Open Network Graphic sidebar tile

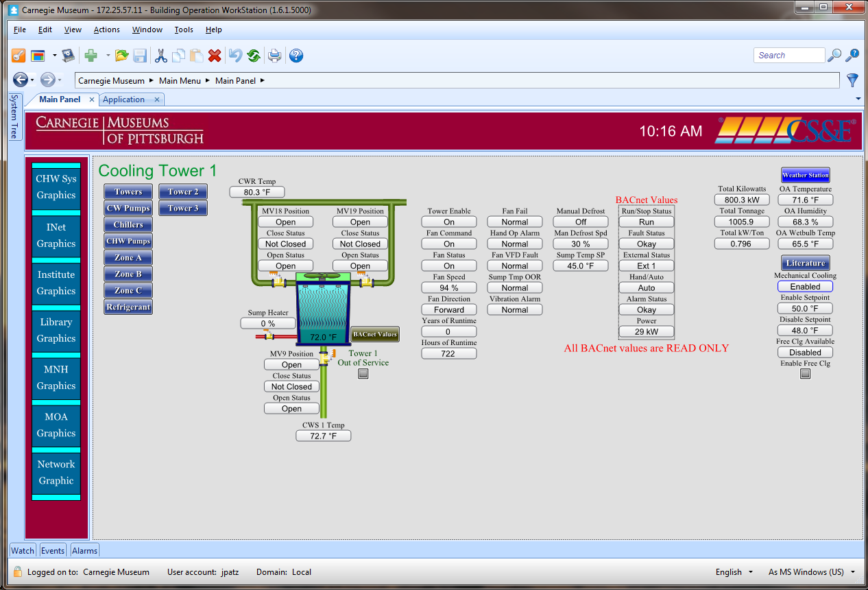pyautogui.click(x=56, y=472)
